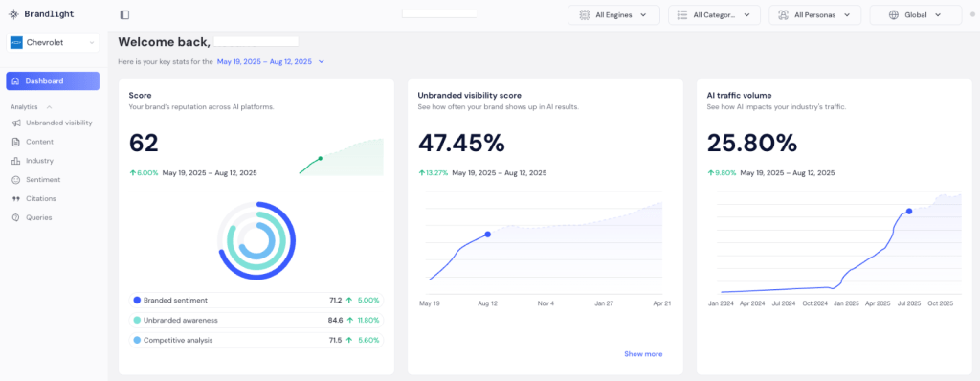Viewport: 980px width, 381px height.
Task: Open the All Engines dropdown
Action: tap(613, 15)
